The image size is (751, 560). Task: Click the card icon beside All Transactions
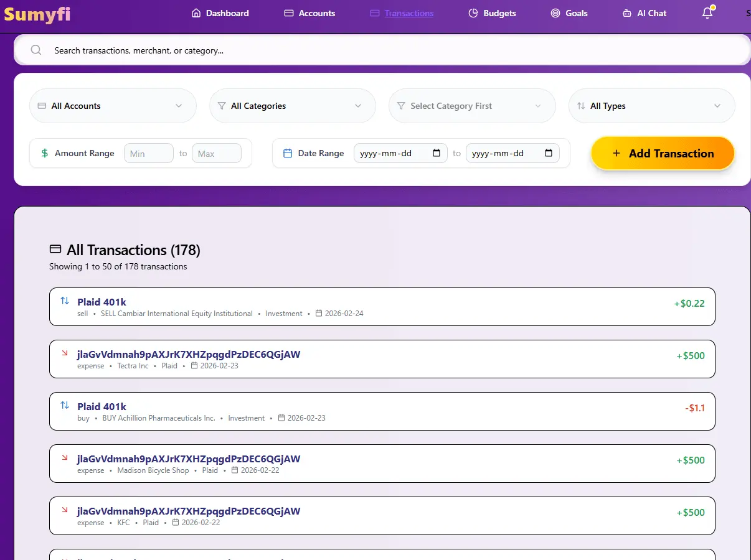tap(55, 250)
